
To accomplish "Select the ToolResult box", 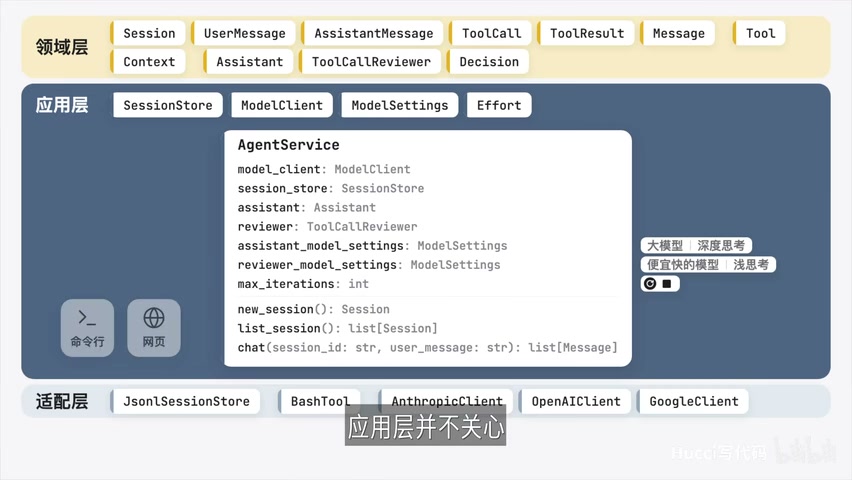I will [586, 33].
